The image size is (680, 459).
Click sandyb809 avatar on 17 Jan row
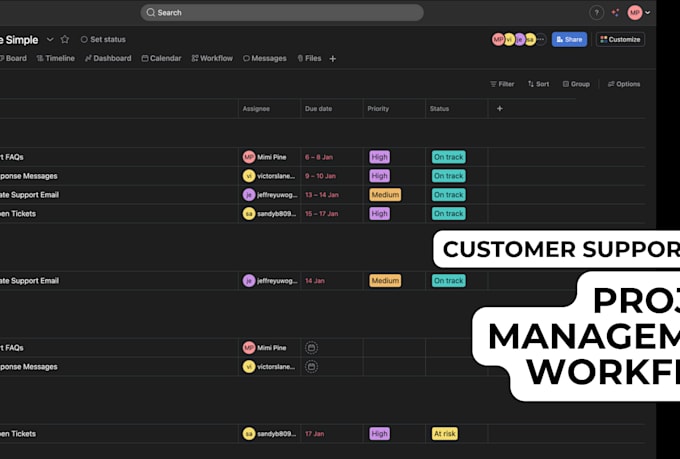coord(248,433)
